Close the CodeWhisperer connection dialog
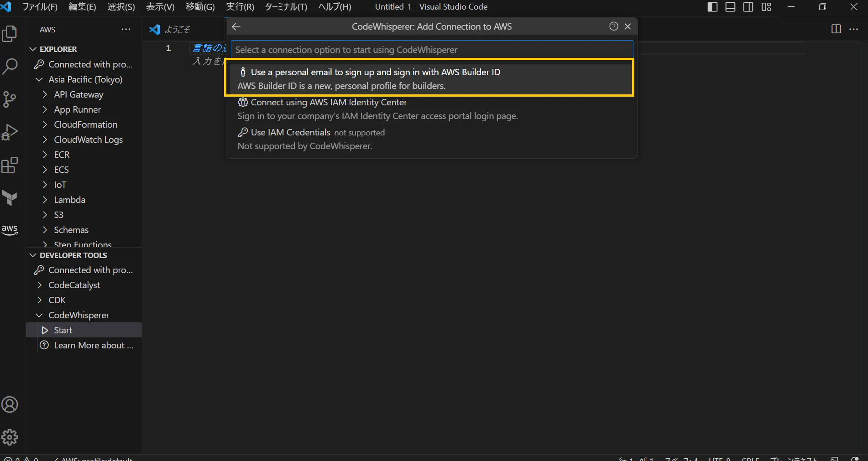The height and width of the screenshot is (461, 868). click(x=628, y=26)
